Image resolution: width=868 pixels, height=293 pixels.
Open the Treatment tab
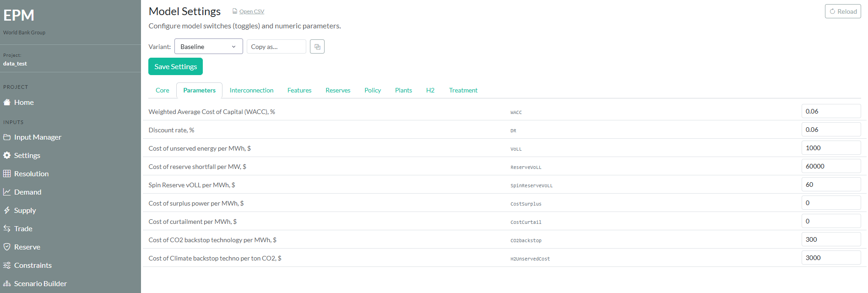(463, 90)
